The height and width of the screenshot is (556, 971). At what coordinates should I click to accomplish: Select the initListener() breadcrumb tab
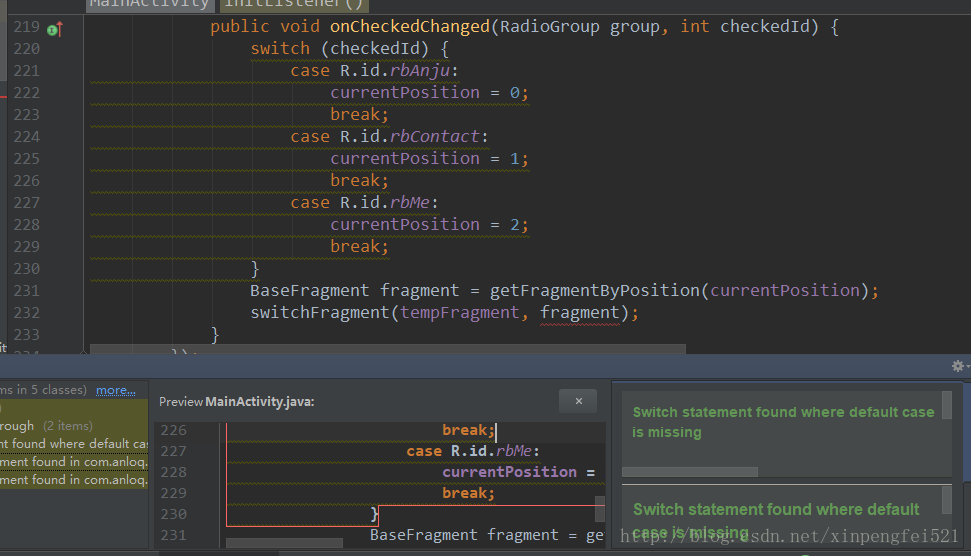[x=293, y=5]
